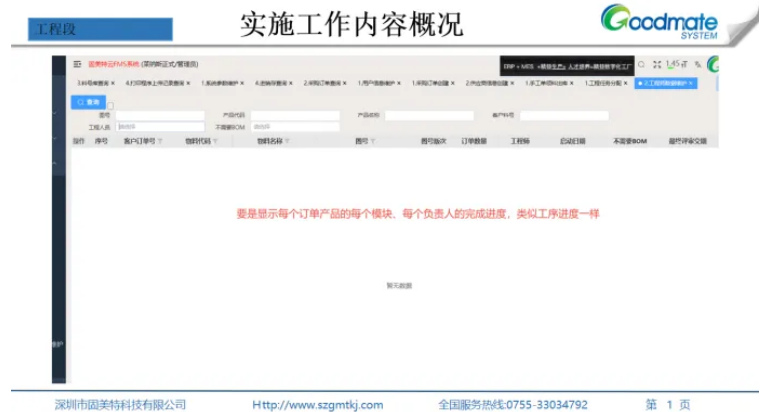
Task: Switch to the active blue 工程 tab
Action: coord(664,84)
